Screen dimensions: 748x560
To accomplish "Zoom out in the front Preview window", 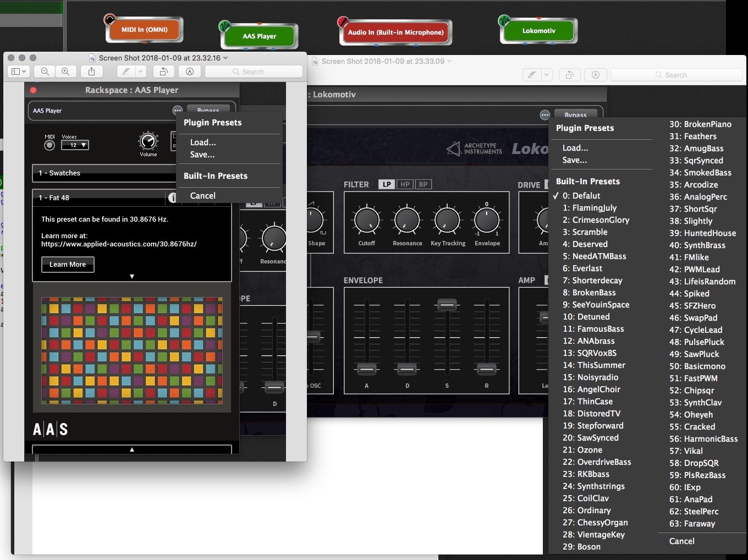I will pos(45,72).
